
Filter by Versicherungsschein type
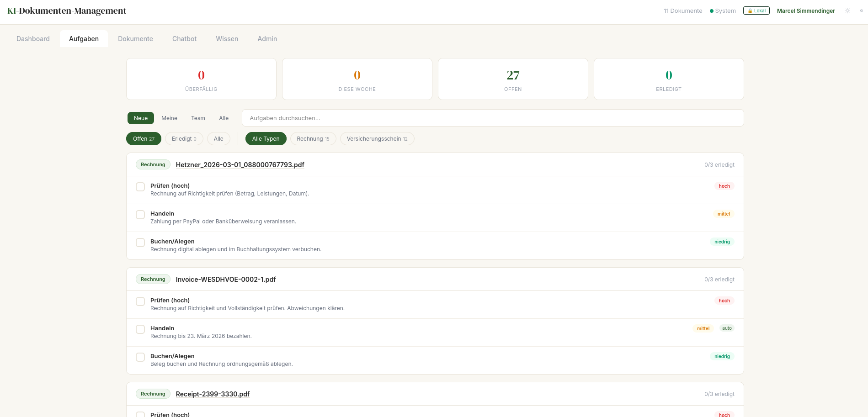[377, 139]
